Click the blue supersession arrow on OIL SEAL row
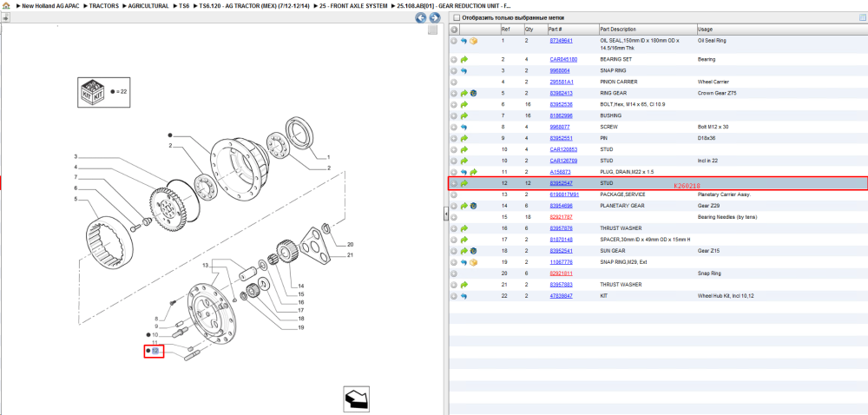The width and height of the screenshot is (868, 415). pos(464,41)
